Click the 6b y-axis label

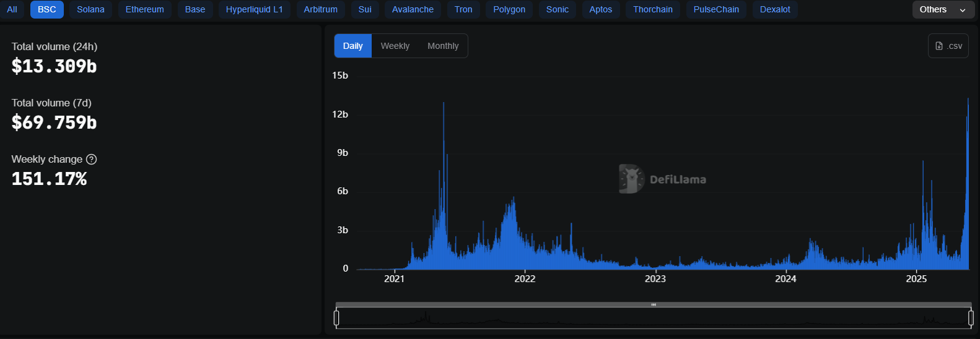(x=343, y=191)
